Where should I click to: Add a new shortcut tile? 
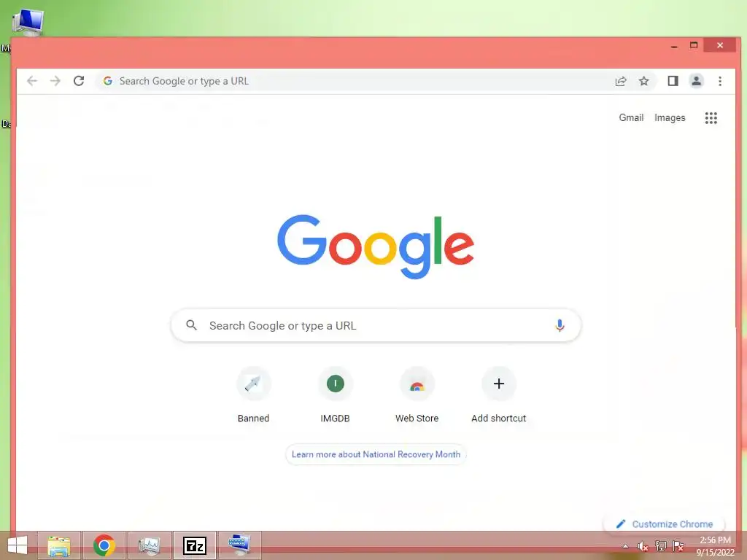point(499,395)
